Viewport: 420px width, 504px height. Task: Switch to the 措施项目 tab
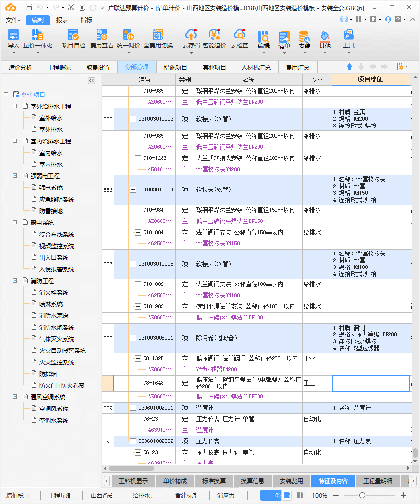175,67
